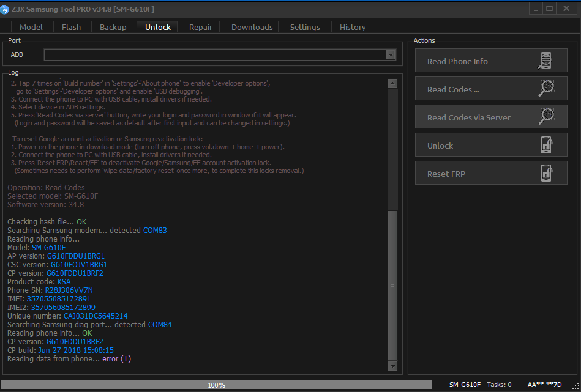Switch to the Flash tab
581x392 pixels.
click(x=71, y=27)
